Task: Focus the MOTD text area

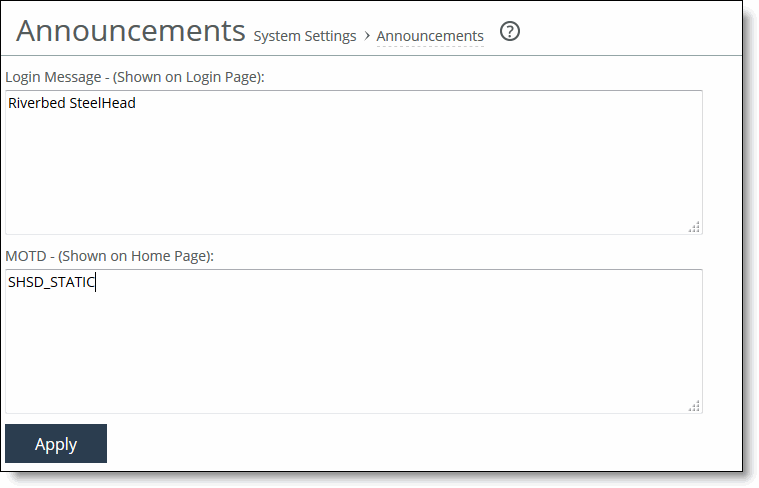Action: click(x=354, y=341)
